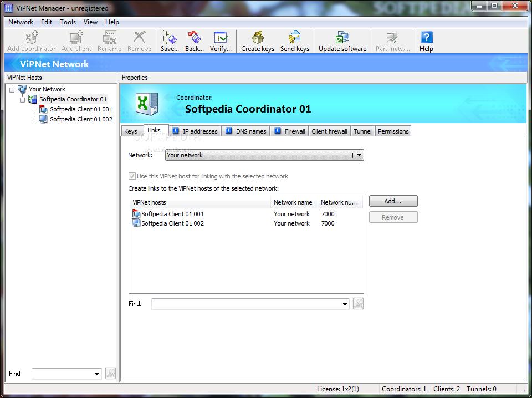The height and width of the screenshot is (398, 532).
Task: Click the Part. network toolbar icon
Action: pyautogui.click(x=392, y=38)
